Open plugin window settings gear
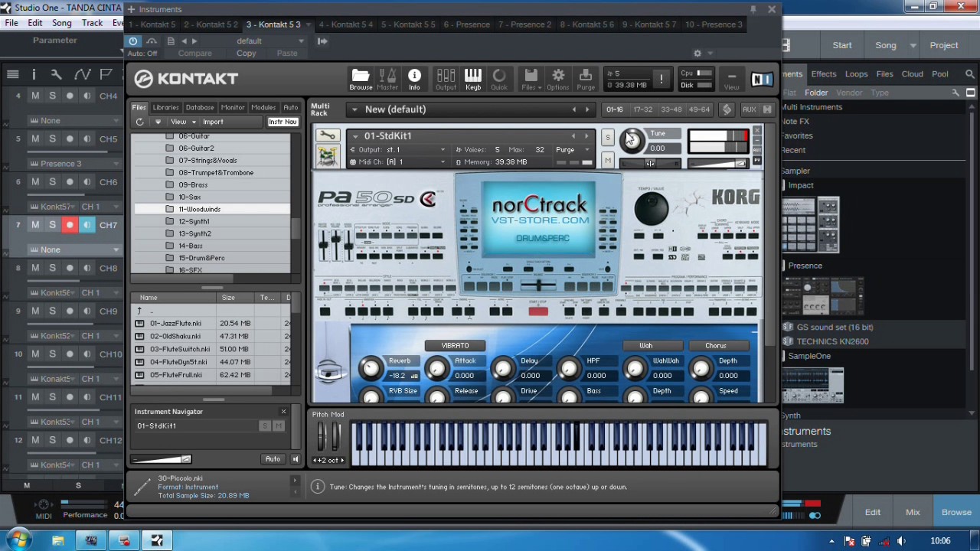980x551 pixels. [x=697, y=54]
